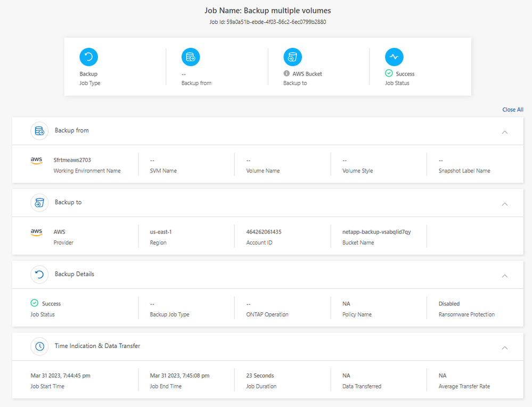Collapse the Backup from section

tap(505, 132)
